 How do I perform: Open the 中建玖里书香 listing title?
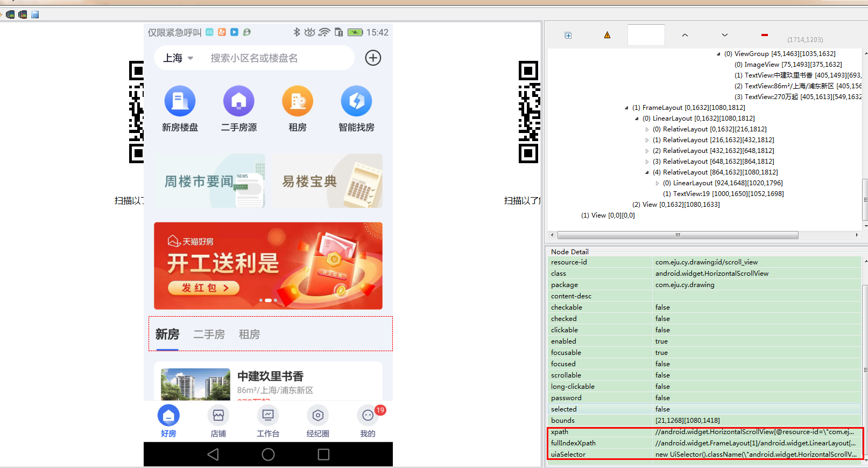coord(270,376)
